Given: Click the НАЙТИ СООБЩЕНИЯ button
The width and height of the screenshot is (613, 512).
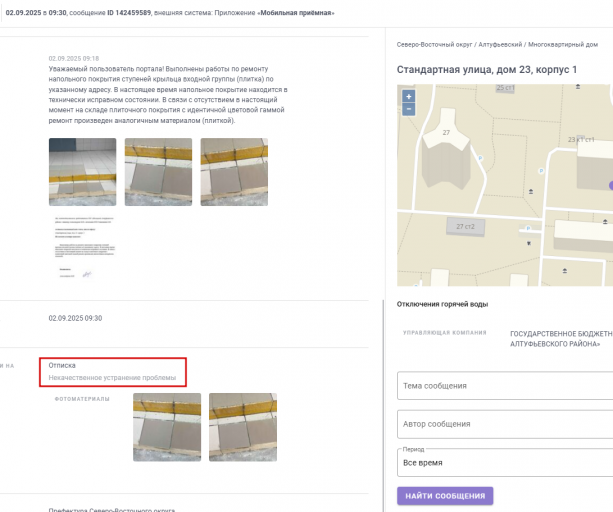Looking at the screenshot, I should pyautogui.click(x=445, y=496).
